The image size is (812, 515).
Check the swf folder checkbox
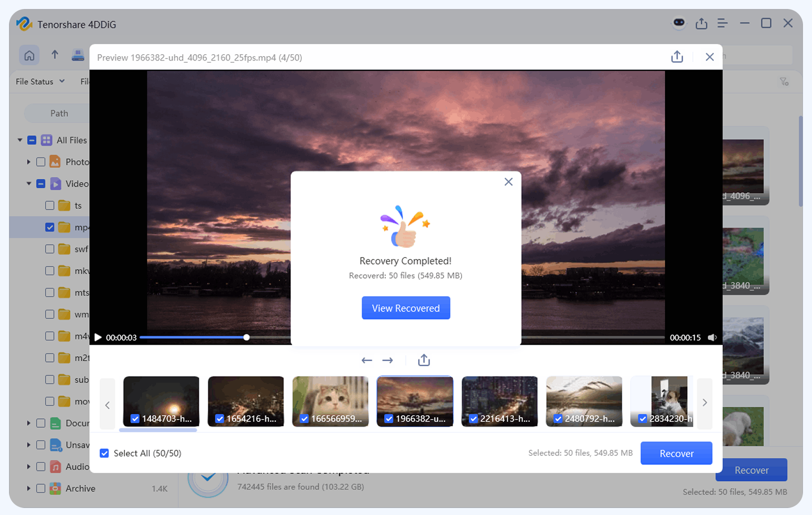49,248
